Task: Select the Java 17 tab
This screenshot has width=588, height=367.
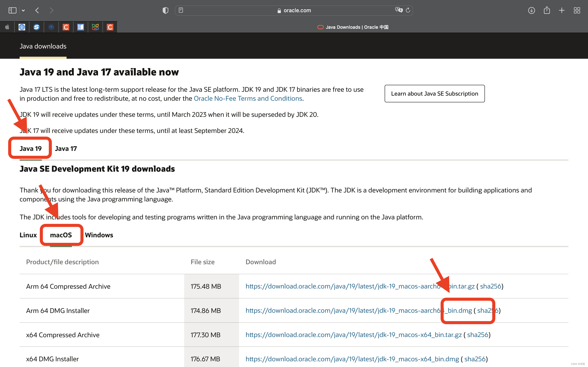Action: [x=66, y=149]
